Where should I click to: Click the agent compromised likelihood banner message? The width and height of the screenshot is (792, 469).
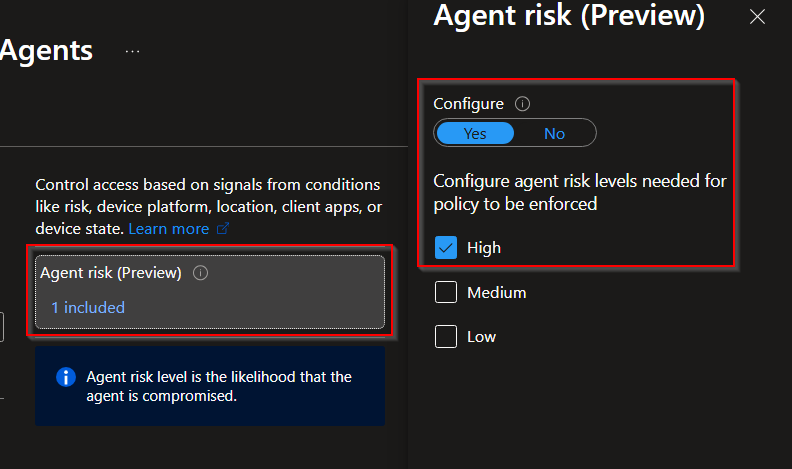pyautogui.click(x=219, y=386)
